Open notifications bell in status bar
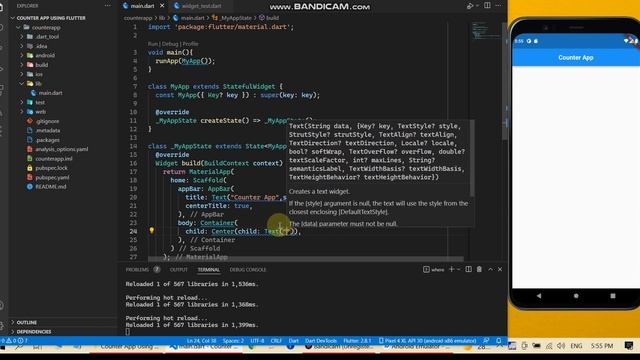 coord(499,340)
